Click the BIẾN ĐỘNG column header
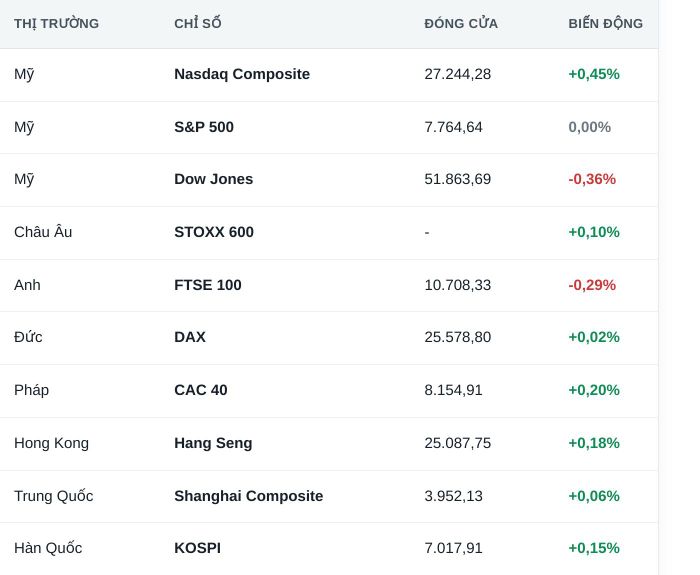The width and height of the screenshot is (700, 575). coord(605,24)
